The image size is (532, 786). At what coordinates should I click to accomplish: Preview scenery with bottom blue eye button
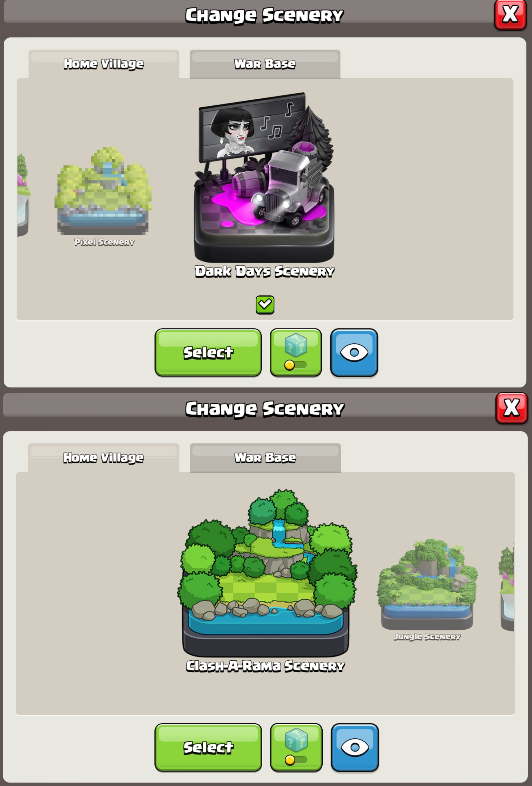click(x=355, y=747)
